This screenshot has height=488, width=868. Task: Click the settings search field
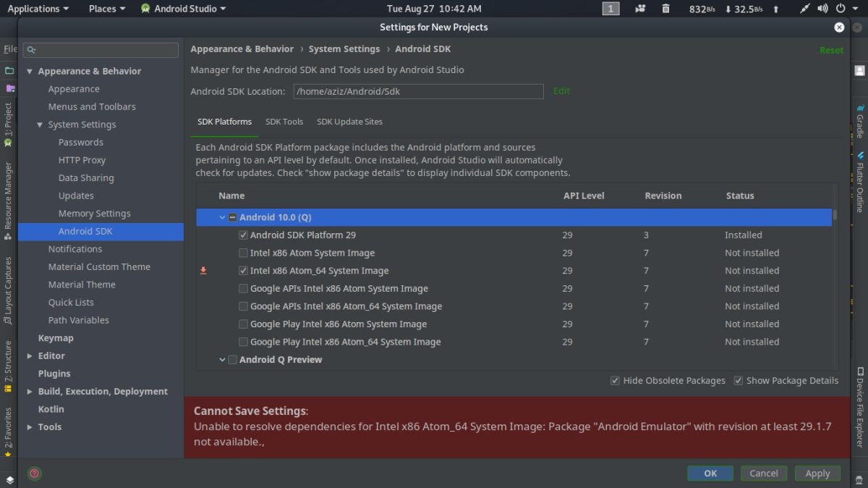click(x=101, y=50)
